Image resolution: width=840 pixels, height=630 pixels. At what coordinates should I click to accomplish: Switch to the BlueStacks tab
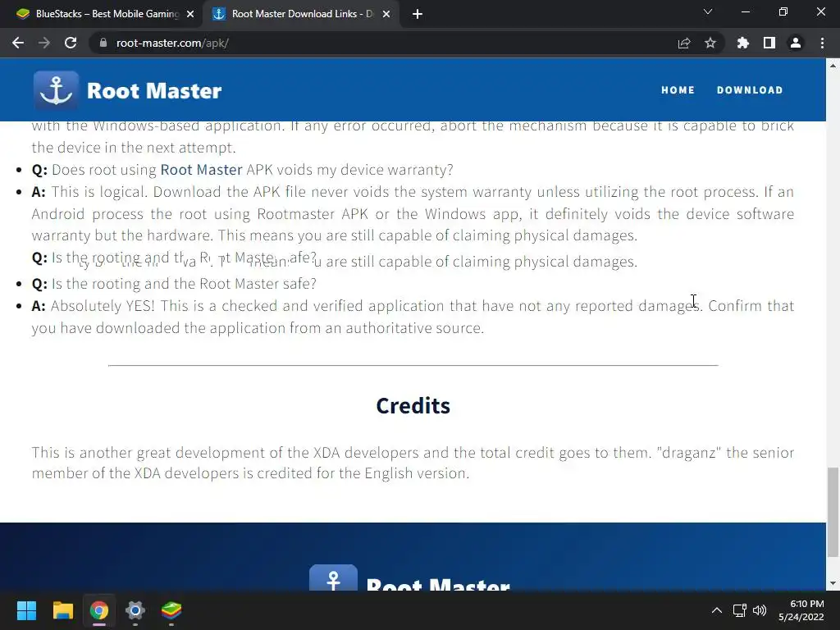(x=106, y=14)
